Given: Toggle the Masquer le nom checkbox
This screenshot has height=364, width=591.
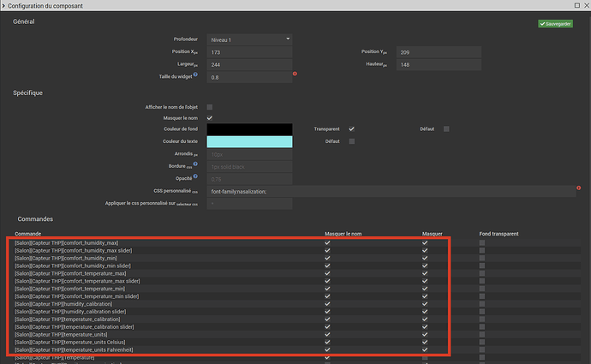Looking at the screenshot, I should (x=210, y=118).
